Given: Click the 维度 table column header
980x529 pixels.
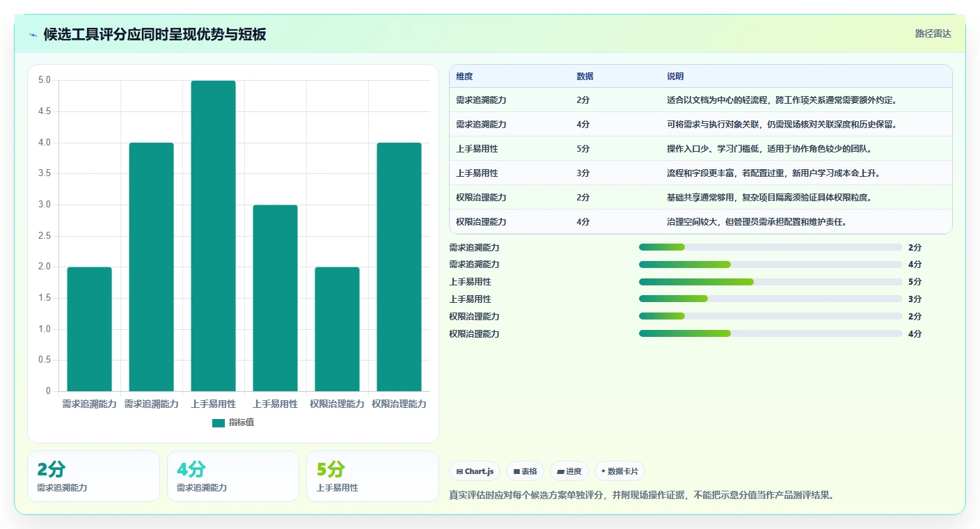Looking at the screenshot, I should tap(464, 77).
